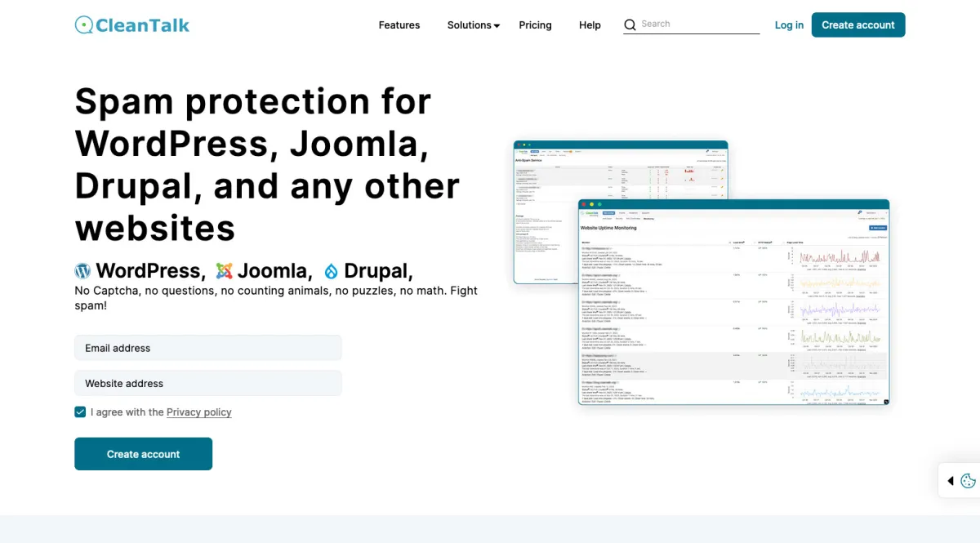Click the Website Uptime Monitoring screenshot
This screenshot has width=980, height=543.
[733, 303]
